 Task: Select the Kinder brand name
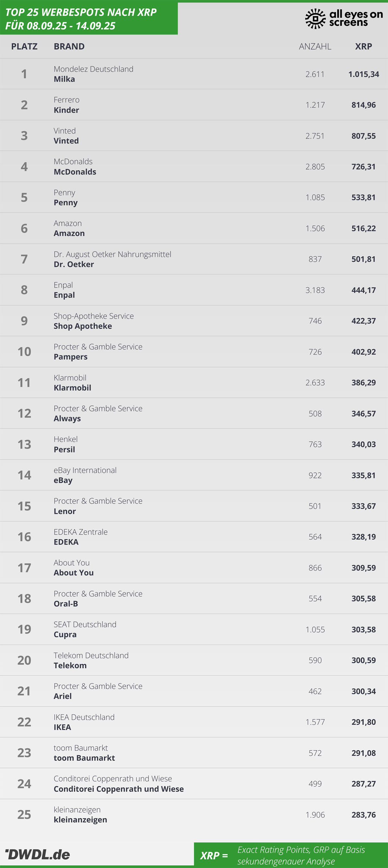pos(66,110)
